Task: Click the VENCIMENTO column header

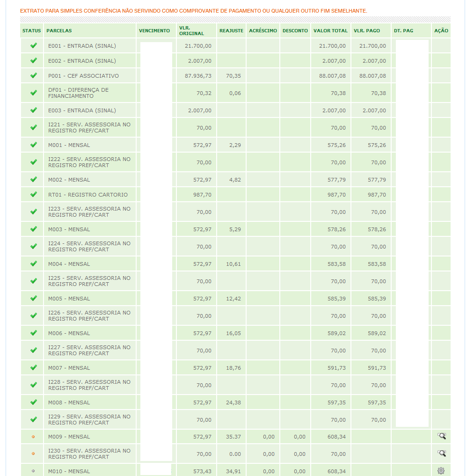Action: (154, 31)
